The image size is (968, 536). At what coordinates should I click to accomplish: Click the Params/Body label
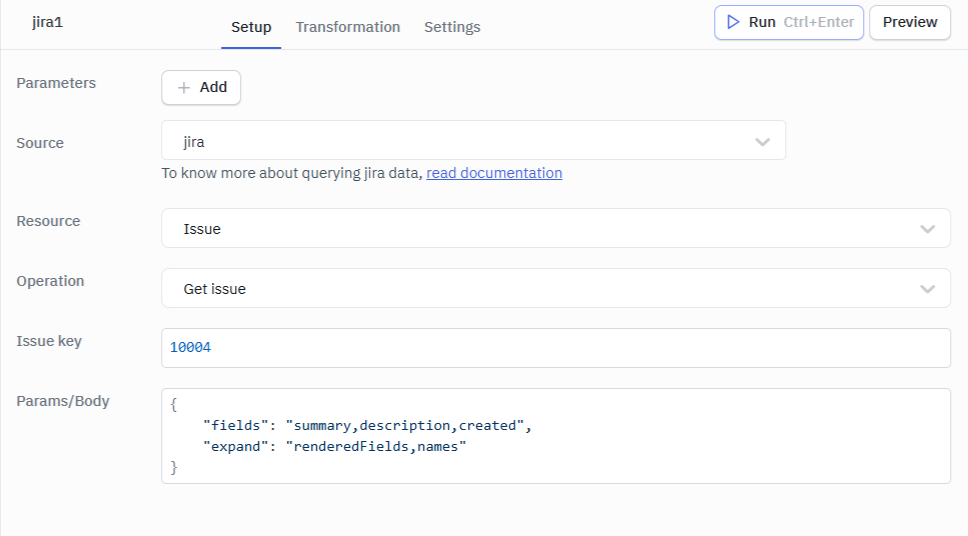[x=63, y=401]
